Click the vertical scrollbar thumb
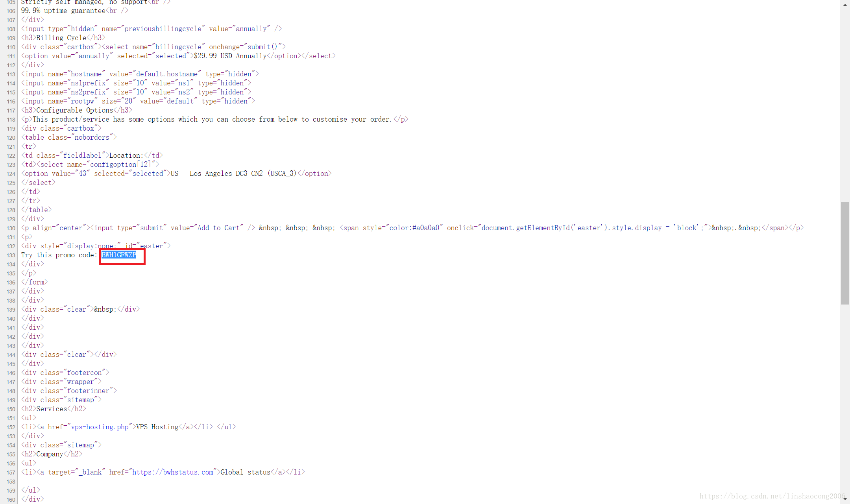This screenshot has height=504, width=850. click(845, 253)
